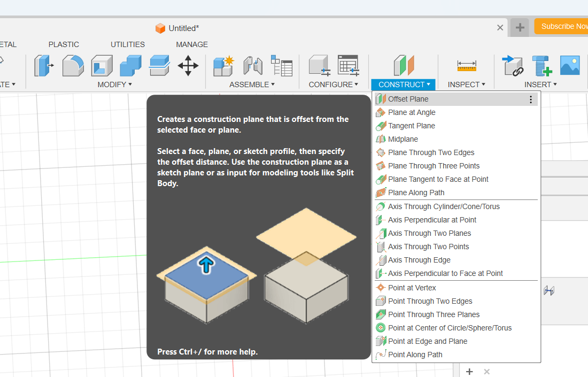Image resolution: width=588 pixels, height=377 pixels.
Task: Select the Press Pull tool icon
Action: (x=44, y=66)
